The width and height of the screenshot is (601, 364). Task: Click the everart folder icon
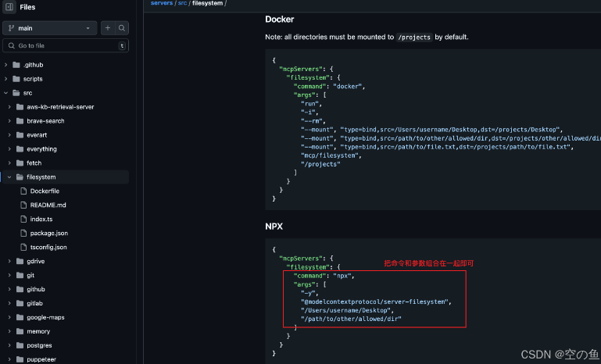tap(20, 135)
